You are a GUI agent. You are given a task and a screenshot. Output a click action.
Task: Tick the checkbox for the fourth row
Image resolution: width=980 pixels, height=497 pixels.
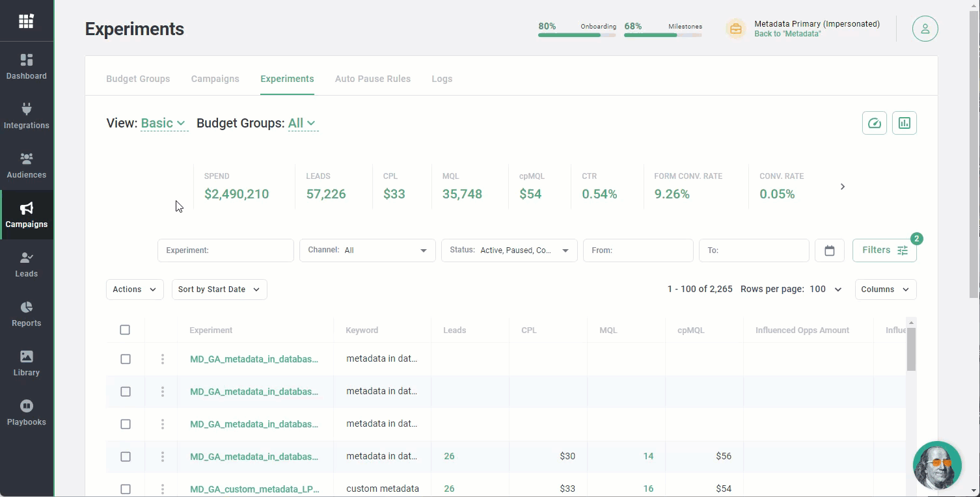click(126, 457)
